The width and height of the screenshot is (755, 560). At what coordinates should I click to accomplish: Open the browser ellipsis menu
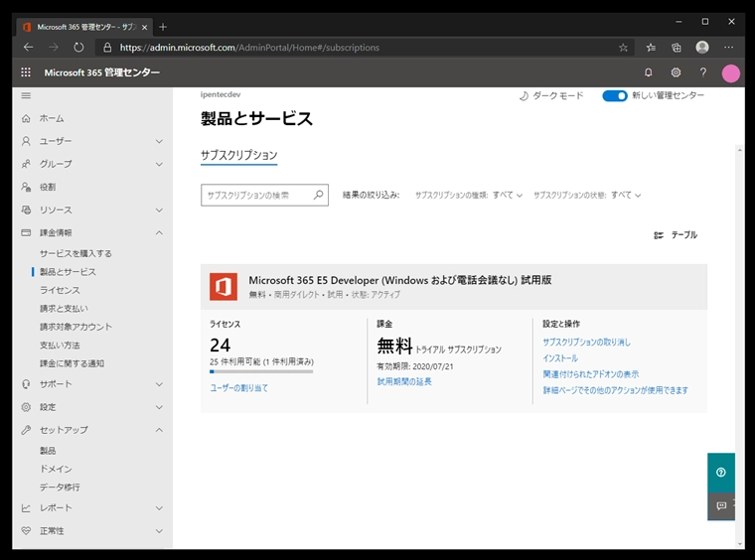[x=728, y=47]
